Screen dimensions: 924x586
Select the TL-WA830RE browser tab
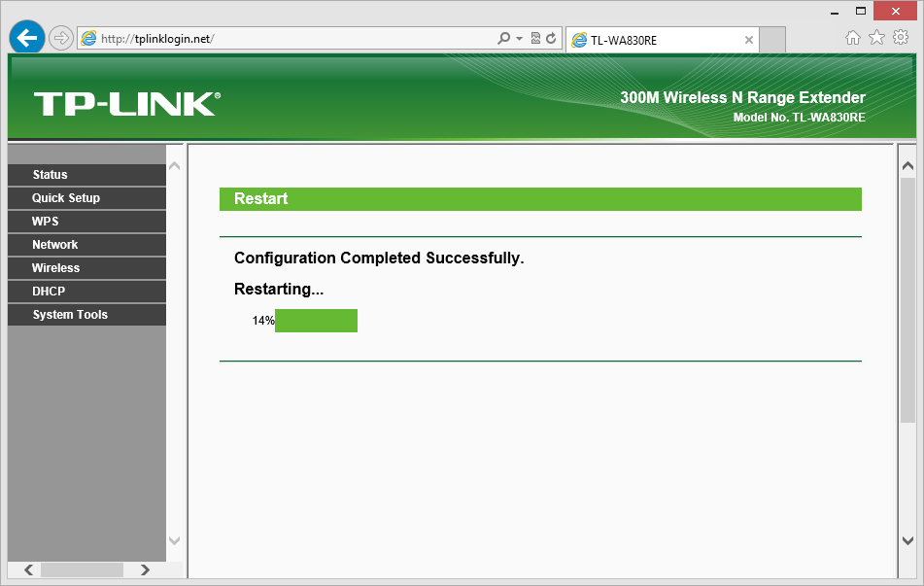coord(662,40)
